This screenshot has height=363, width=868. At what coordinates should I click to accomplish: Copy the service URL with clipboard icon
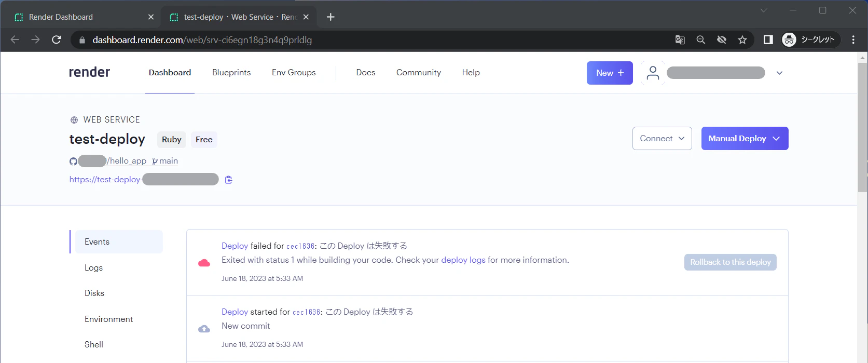point(228,180)
